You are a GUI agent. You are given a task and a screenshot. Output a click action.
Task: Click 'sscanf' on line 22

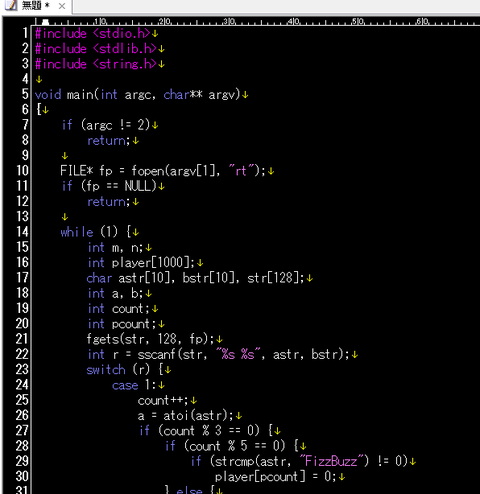(157, 355)
